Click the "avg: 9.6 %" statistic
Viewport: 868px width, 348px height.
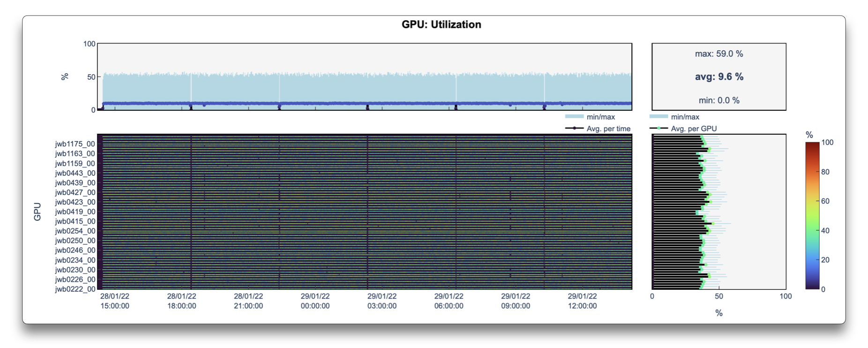tap(719, 76)
